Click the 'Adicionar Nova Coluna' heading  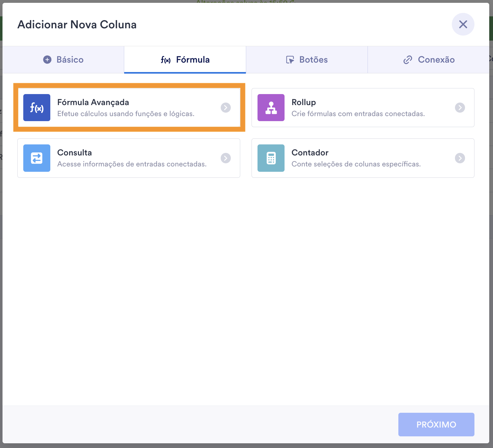tap(77, 25)
